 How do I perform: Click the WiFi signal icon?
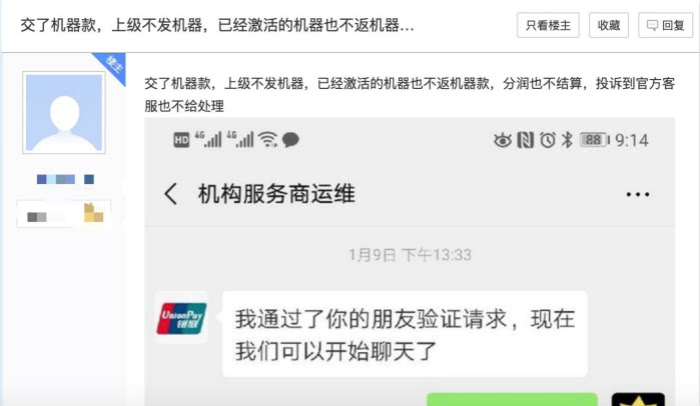pyautogui.click(x=268, y=140)
